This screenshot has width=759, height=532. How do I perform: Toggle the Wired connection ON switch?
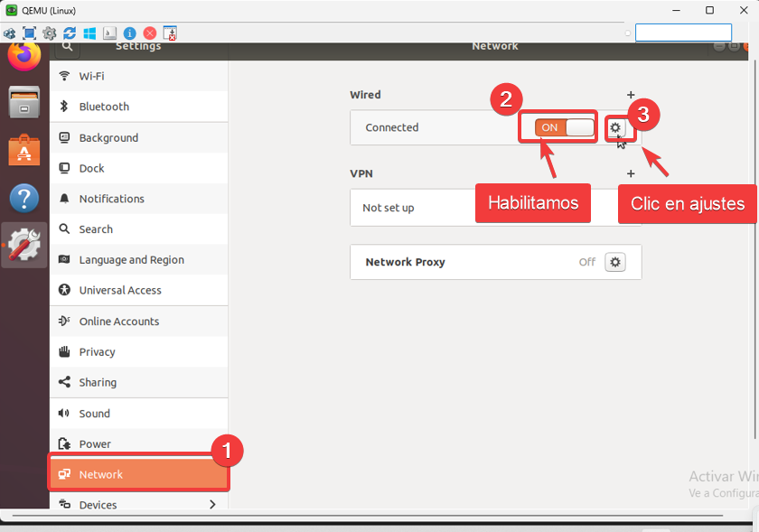click(x=564, y=127)
